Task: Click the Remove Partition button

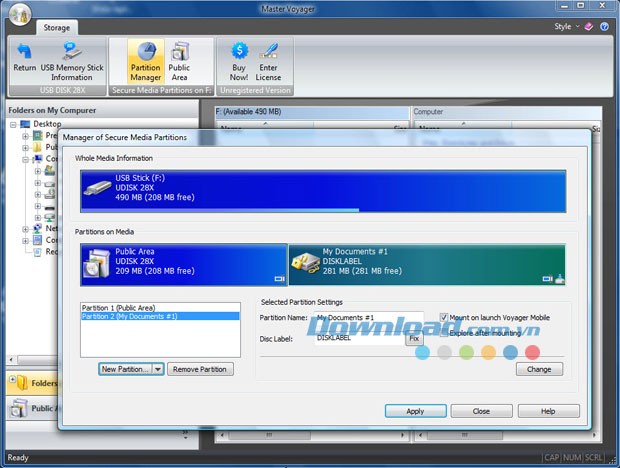Action: tap(200, 369)
